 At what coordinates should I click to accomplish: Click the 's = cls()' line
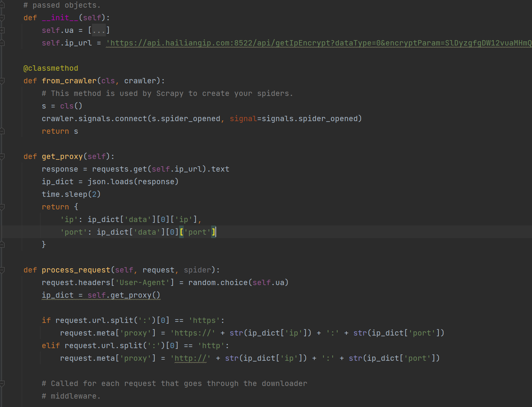click(x=62, y=106)
